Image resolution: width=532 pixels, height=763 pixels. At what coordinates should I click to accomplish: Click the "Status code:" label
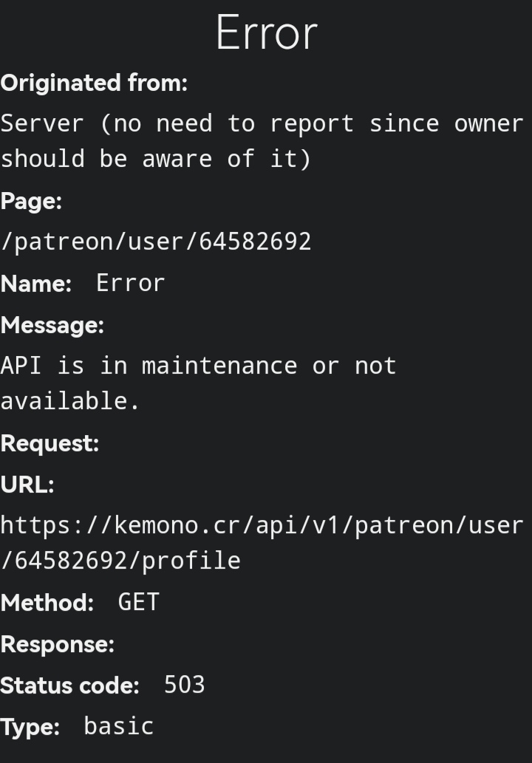69,685
